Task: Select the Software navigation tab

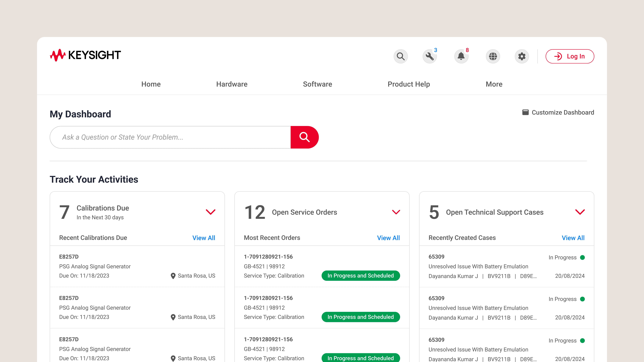Action: point(317,84)
